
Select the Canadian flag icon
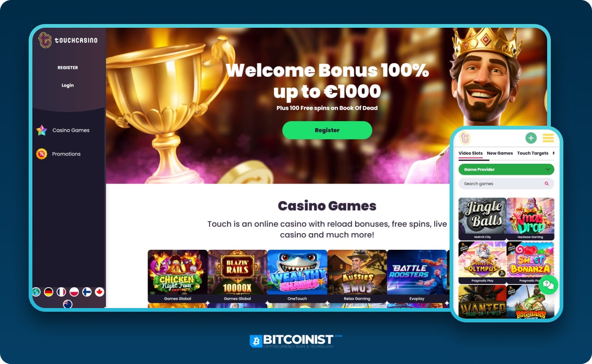tap(99, 292)
